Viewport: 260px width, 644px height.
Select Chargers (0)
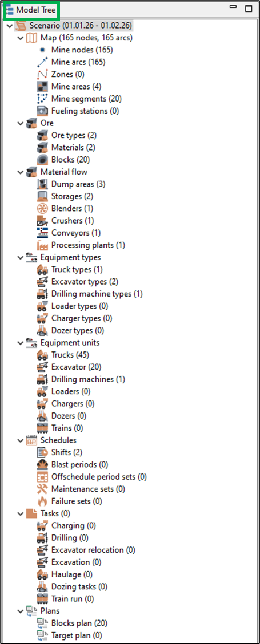point(73,404)
